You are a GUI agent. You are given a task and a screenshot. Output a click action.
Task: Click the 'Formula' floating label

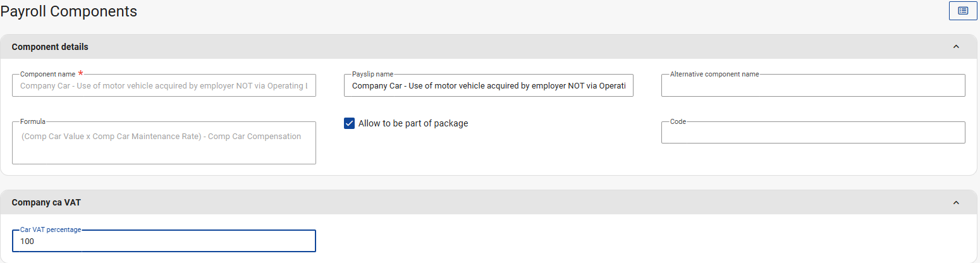pos(33,121)
